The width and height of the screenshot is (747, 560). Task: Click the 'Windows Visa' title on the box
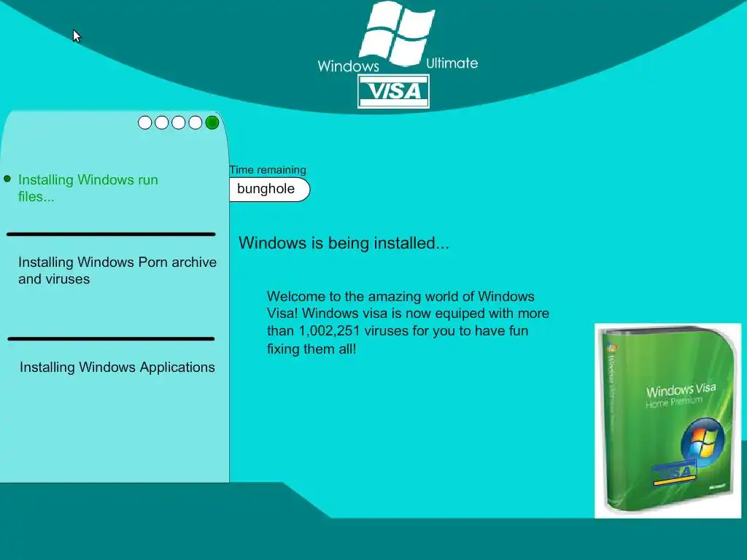coord(681,390)
